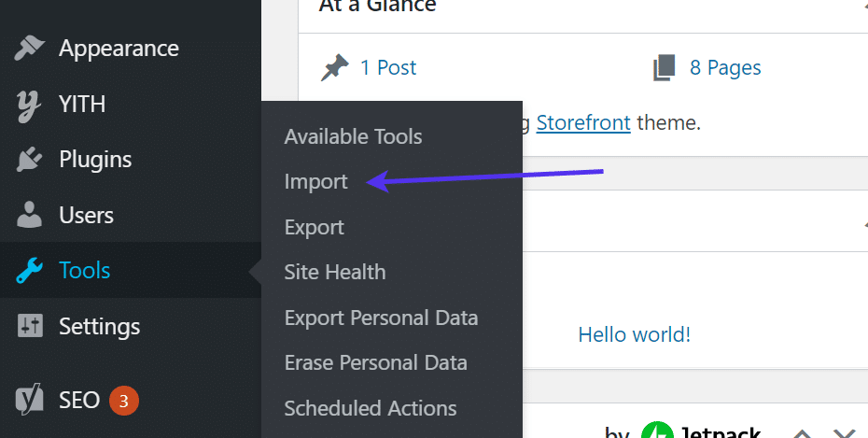Click the Plugins plug icon
Viewport: 868px width, 438px height.
29,160
